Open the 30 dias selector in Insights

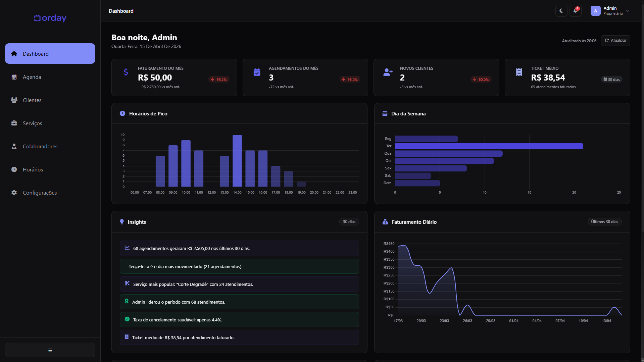[x=349, y=221]
